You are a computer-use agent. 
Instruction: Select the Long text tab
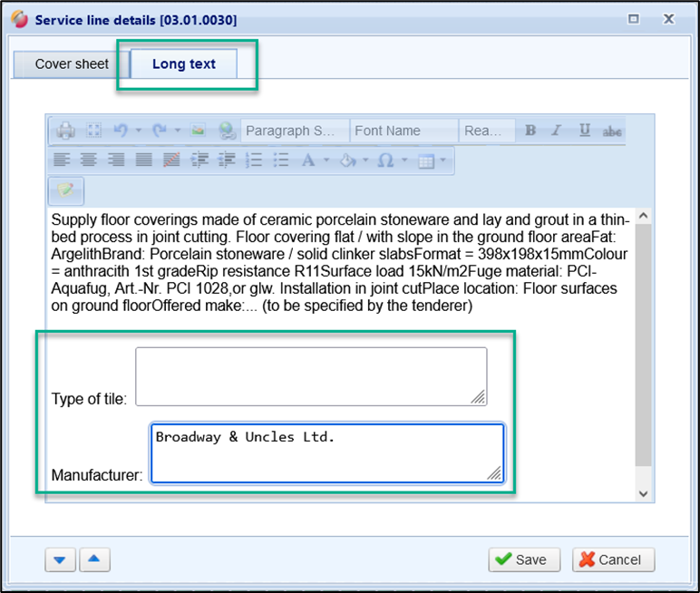coord(184,64)
